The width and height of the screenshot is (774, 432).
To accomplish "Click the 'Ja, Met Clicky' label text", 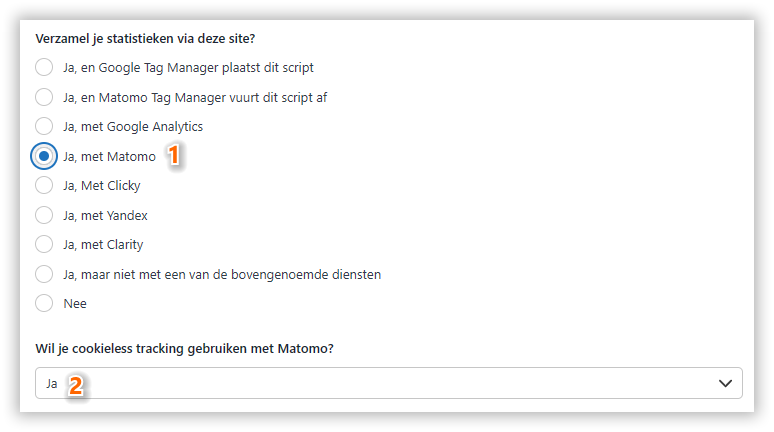I will [x=102, y=185].
